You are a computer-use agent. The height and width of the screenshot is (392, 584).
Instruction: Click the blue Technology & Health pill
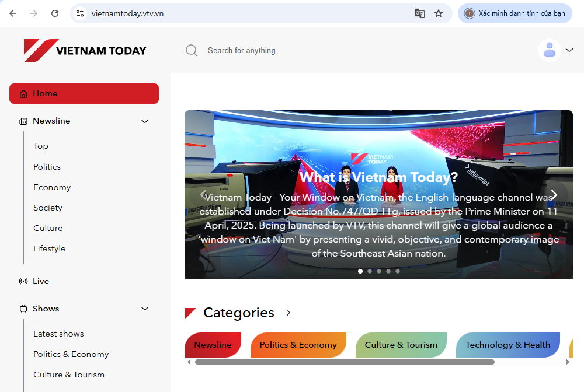point(508,345)
